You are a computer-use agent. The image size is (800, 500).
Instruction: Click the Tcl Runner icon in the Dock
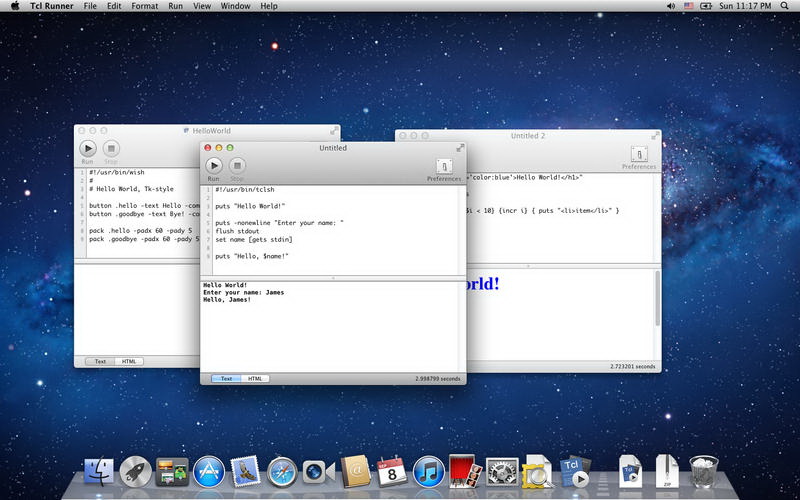tap(574, 470)
